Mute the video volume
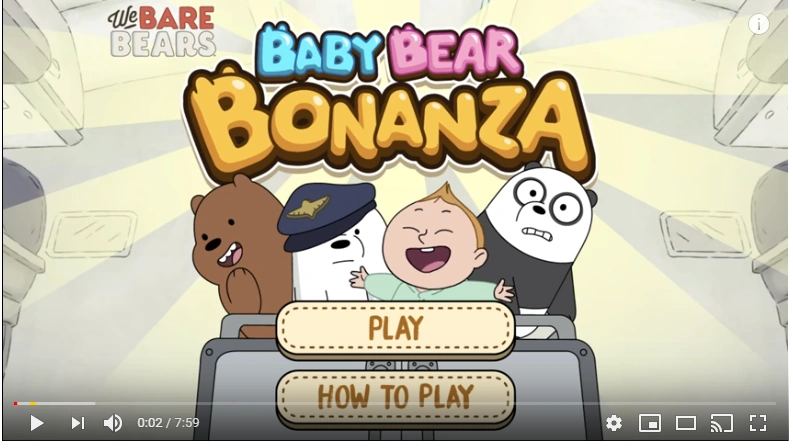The image size is (793, 448). [113, 423]
